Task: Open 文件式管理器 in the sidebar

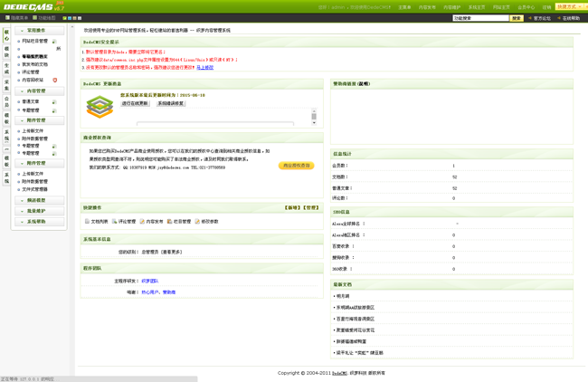Action: [35, 189]
